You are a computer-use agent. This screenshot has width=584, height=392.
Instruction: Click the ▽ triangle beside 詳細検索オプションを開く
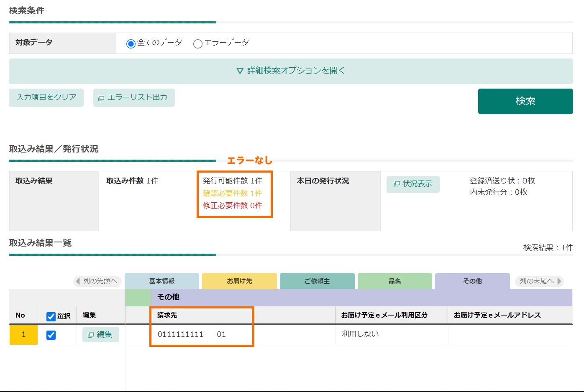pyautogui.click(x=239, y=71)
